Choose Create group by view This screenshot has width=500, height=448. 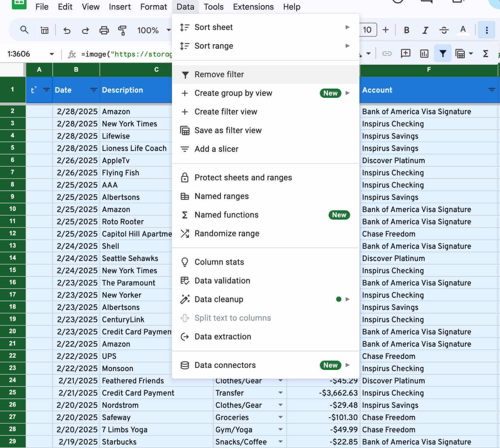265,93
